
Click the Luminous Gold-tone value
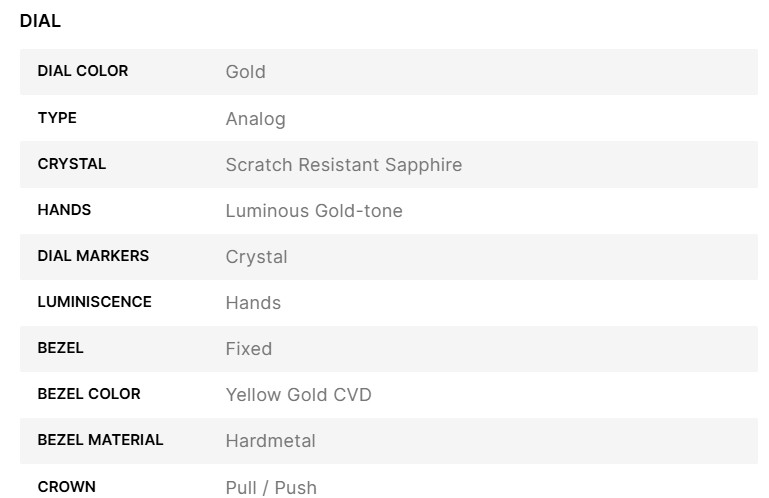[314, 211]
